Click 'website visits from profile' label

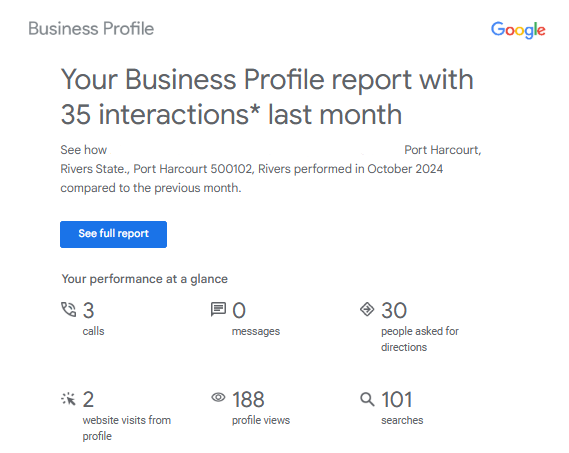click(x=127, y=428)
